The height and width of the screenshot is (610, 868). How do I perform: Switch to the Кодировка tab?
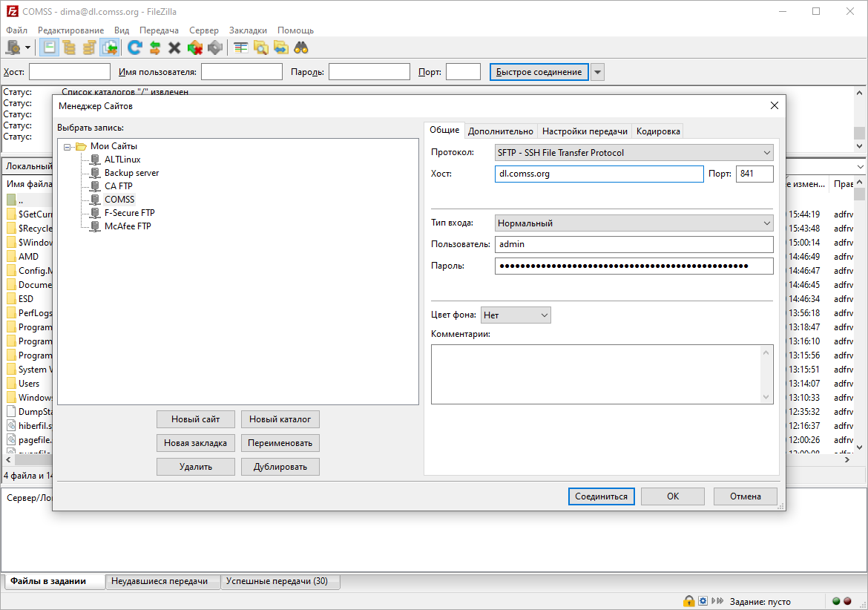click(x=657, y=131)
